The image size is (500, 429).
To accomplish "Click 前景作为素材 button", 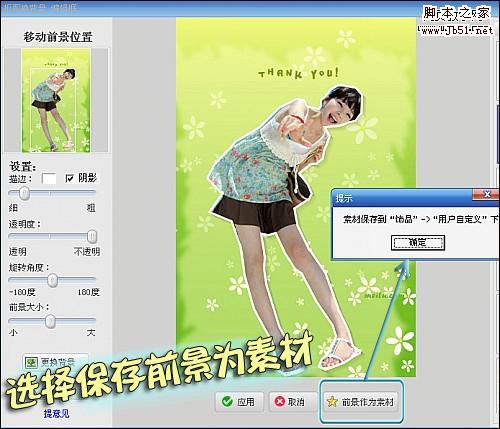I will pyautogui.click(x=361, y=402).
